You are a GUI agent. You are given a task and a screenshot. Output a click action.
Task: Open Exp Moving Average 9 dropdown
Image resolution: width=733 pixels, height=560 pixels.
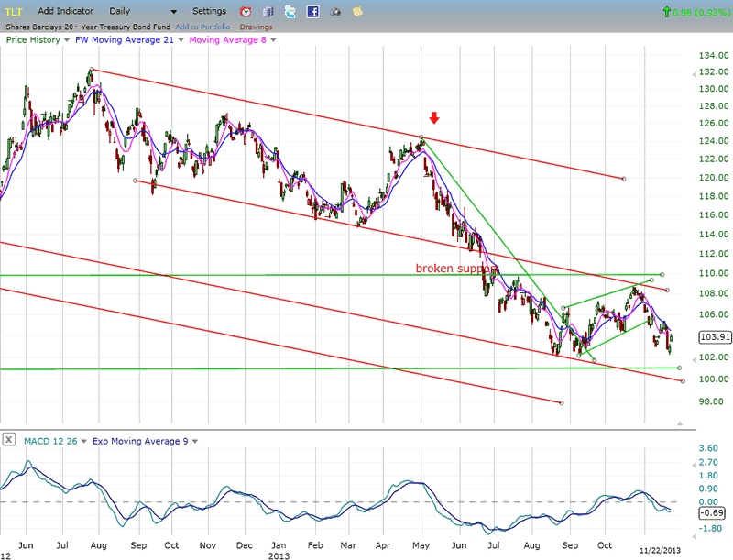coord(194,442)
